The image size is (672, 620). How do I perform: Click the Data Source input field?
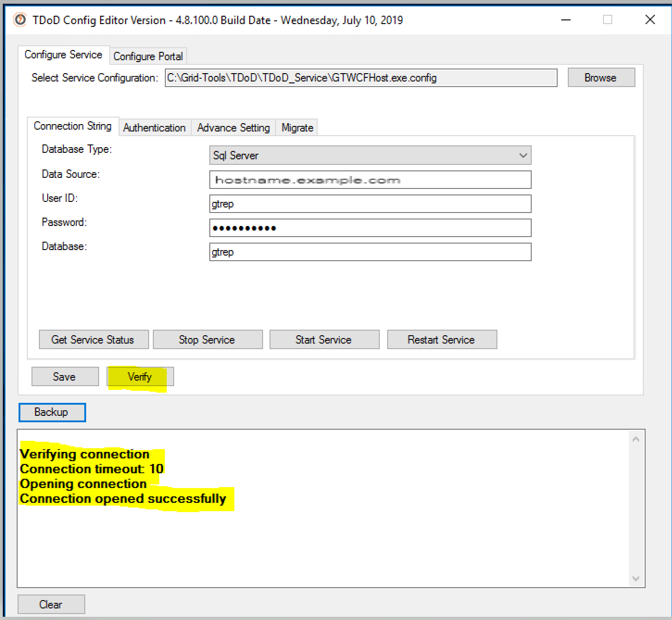(x=370, y=180)
